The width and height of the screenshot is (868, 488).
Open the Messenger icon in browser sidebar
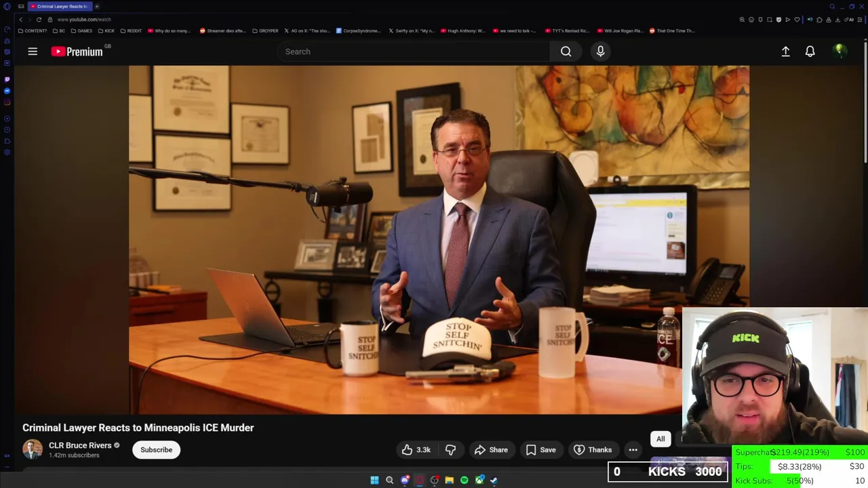7,90
